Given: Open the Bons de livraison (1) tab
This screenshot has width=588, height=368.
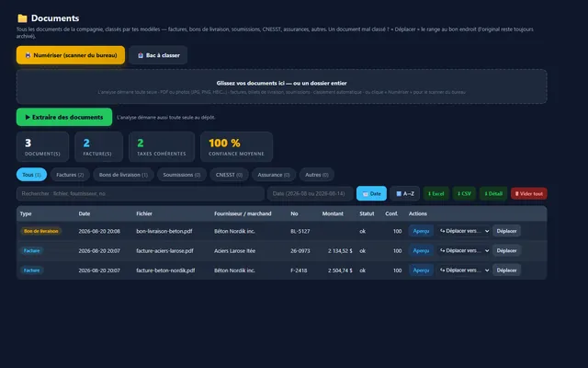Looking at the screenshot, I should pyautogui.click(x=123, y=175).
